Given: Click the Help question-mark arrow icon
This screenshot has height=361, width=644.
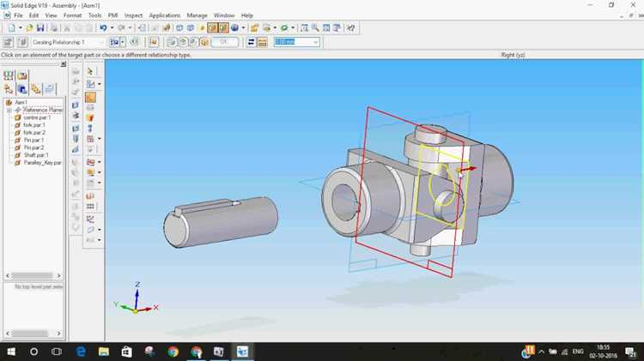Looking at the screenshot, I should [x=350, y=28].
